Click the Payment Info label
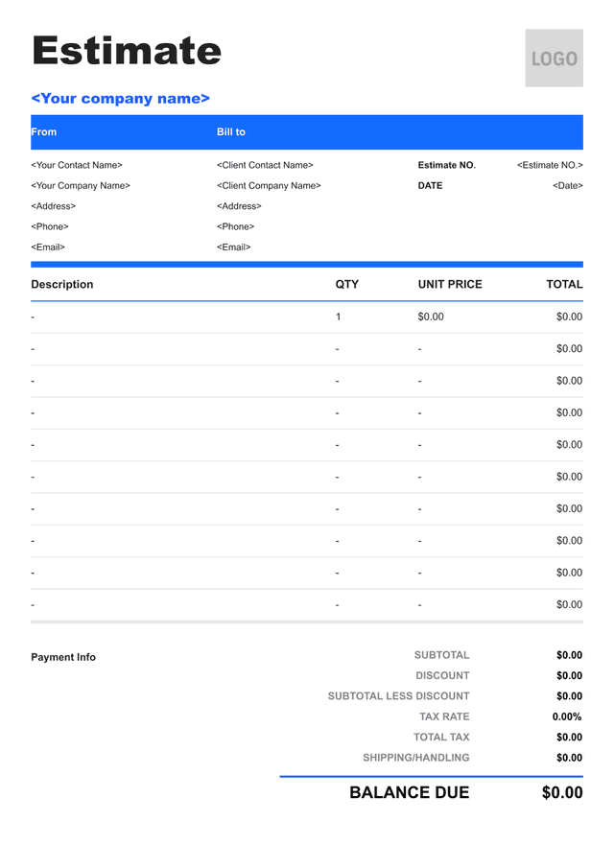The height and width of the screenshot is (868, 614). tap(63, 657)
